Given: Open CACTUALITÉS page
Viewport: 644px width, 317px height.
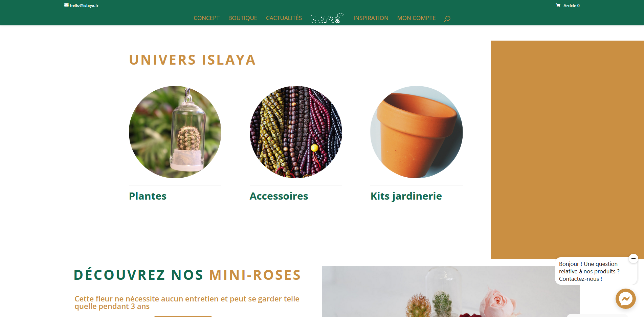Looking at the screenshot, I should point(284,18).
